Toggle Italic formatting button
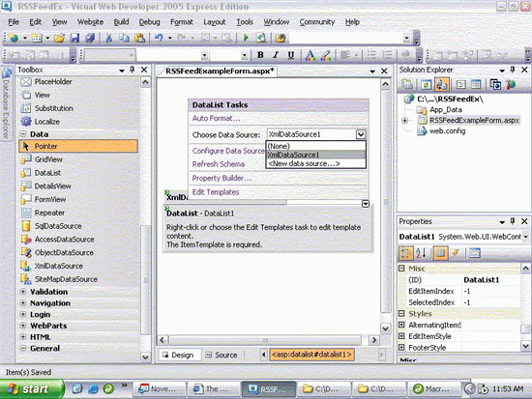532x399 pixels. (x=276, y=55)
